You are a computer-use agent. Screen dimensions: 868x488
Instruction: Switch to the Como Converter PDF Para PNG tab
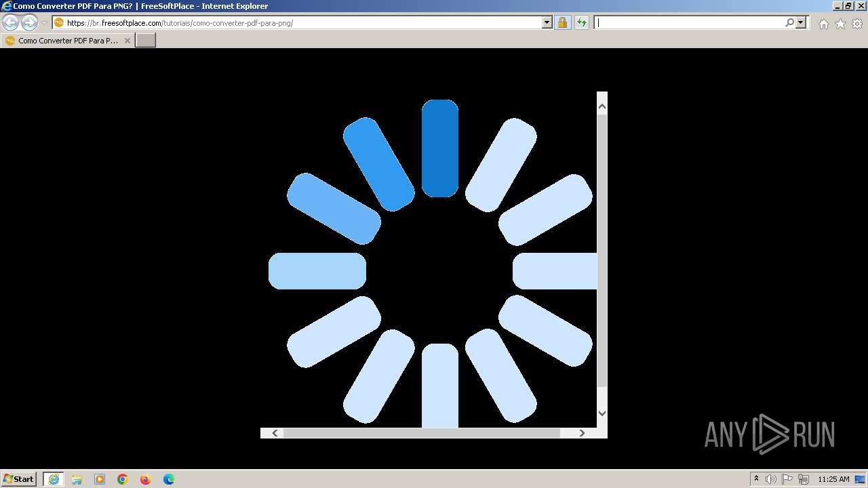[x=68, y=41]
